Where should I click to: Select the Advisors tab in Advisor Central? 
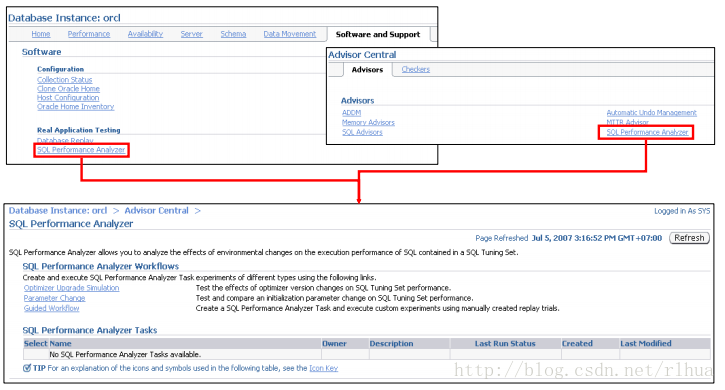click(x=367, y=69)
